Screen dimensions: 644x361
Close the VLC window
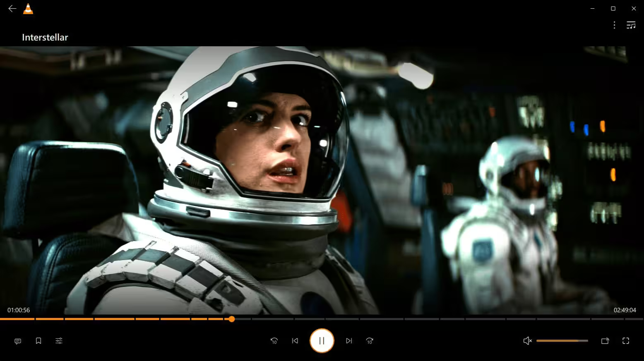point(634,8)
